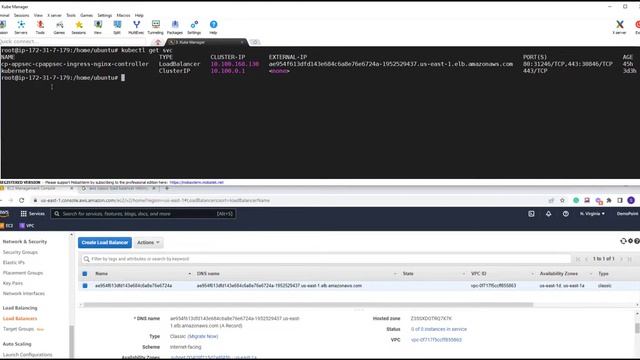Viewport: 640px width, 360px height.
Task: Open the Tools menu
Action: tap(71, 15)
